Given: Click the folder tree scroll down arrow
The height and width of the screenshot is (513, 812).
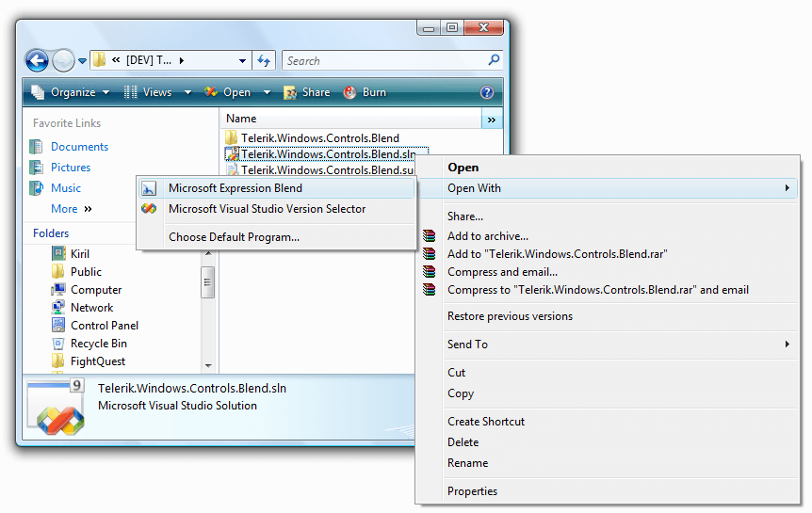Looking at the screenshot, I should [208, 365].
